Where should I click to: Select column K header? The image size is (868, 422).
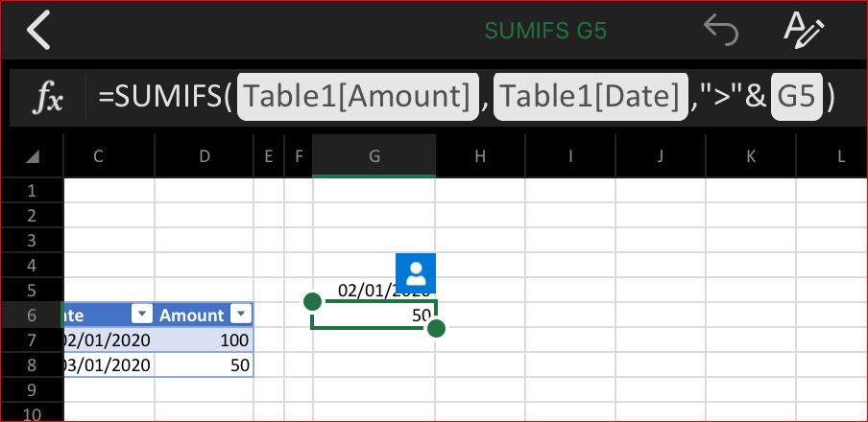click(x=751, y=156)
